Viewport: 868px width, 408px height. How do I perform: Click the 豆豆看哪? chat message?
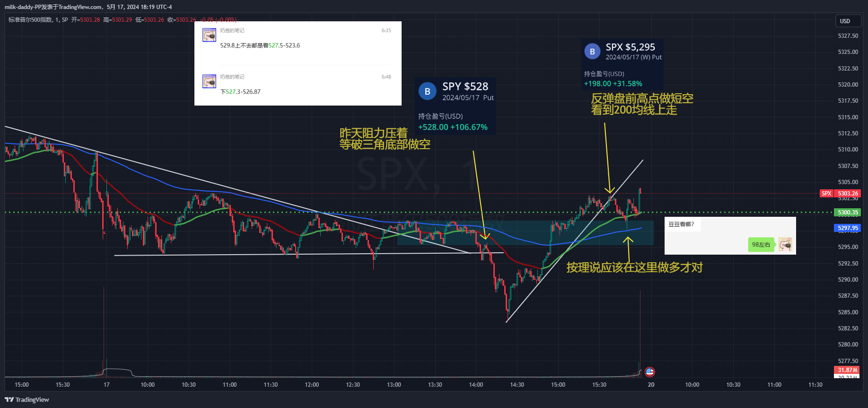tap(681, 224)
